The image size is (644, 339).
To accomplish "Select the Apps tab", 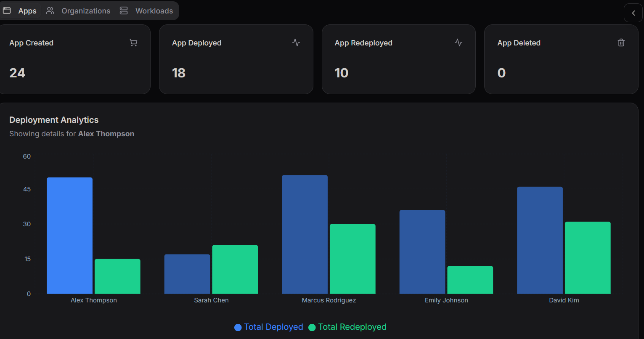I will (x=27, y=11).
